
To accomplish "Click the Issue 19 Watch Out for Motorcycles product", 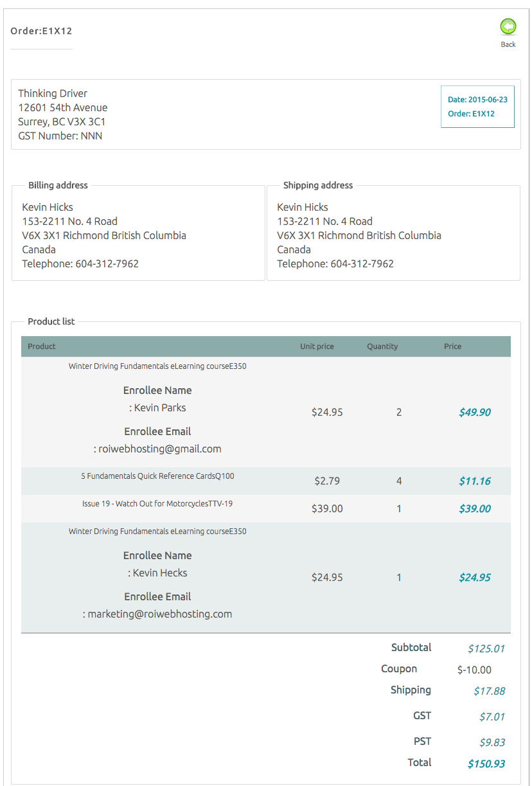I will pyautogui.click(x=157, y=504).
